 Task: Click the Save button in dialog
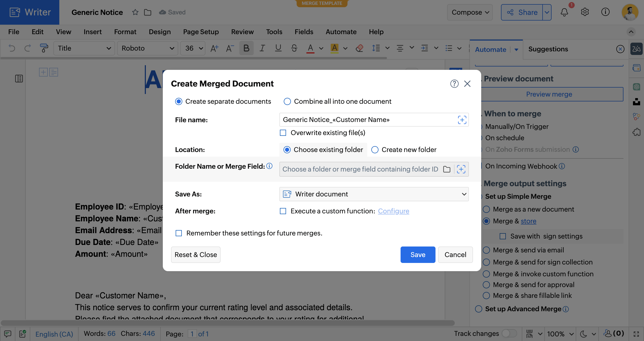pos(418,255)
